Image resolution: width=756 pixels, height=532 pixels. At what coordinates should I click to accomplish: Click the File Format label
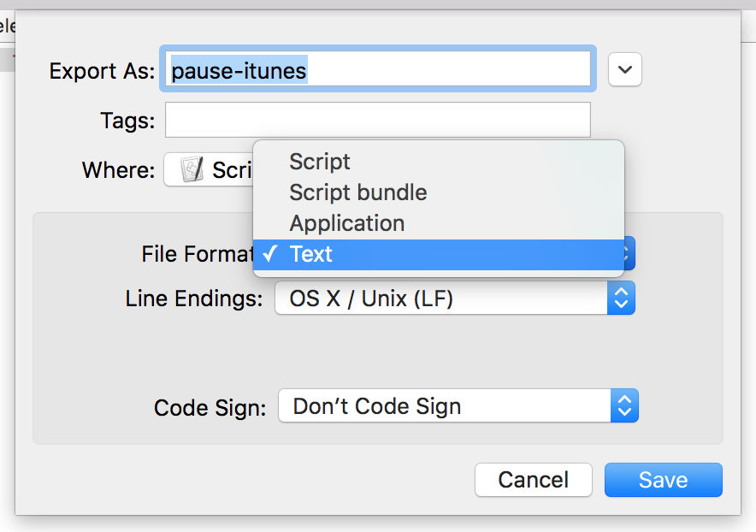coord(198,254)
